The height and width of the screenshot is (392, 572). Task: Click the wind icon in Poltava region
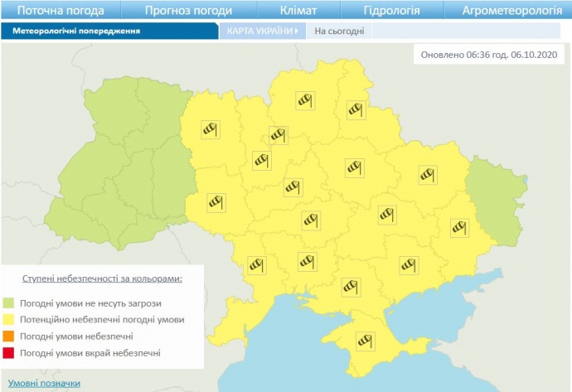356,167
